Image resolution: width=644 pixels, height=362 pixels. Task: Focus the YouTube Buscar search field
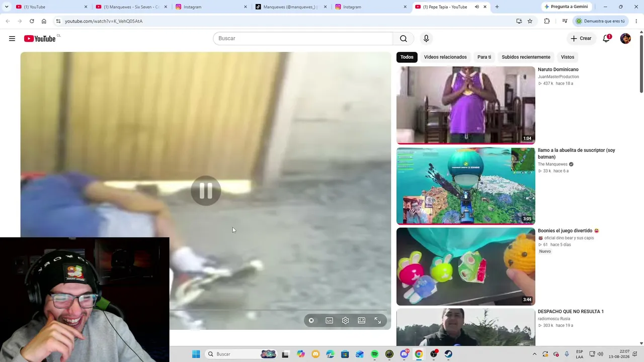coord(303,39)
